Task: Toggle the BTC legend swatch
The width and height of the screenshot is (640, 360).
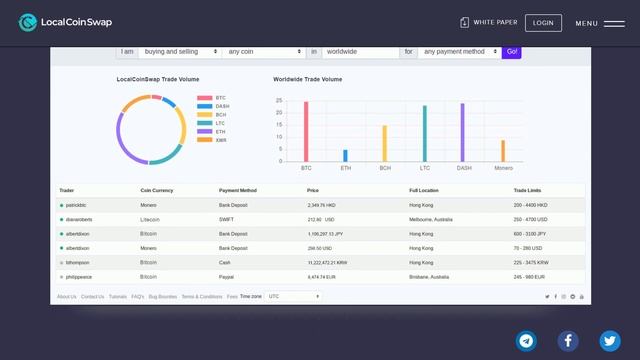Action: 204,98
